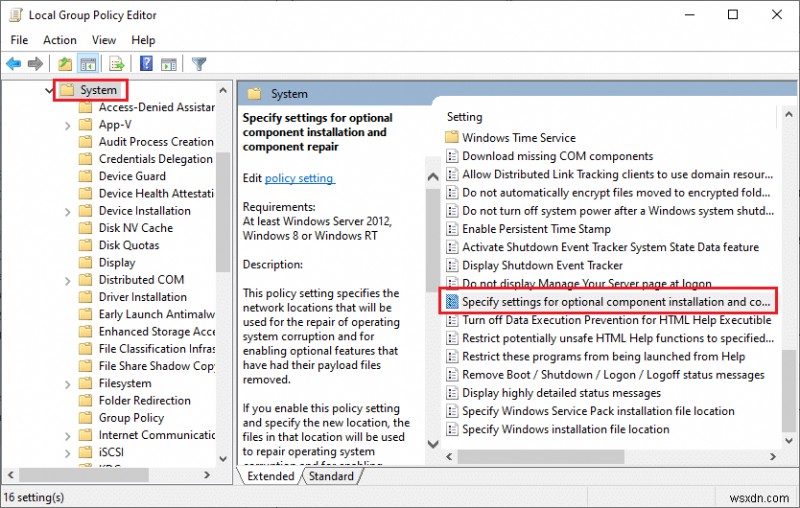Select Turn off Data Execution Prevention policy
The width and height of the screenshot is (800, 508).
tap(616, 320)
